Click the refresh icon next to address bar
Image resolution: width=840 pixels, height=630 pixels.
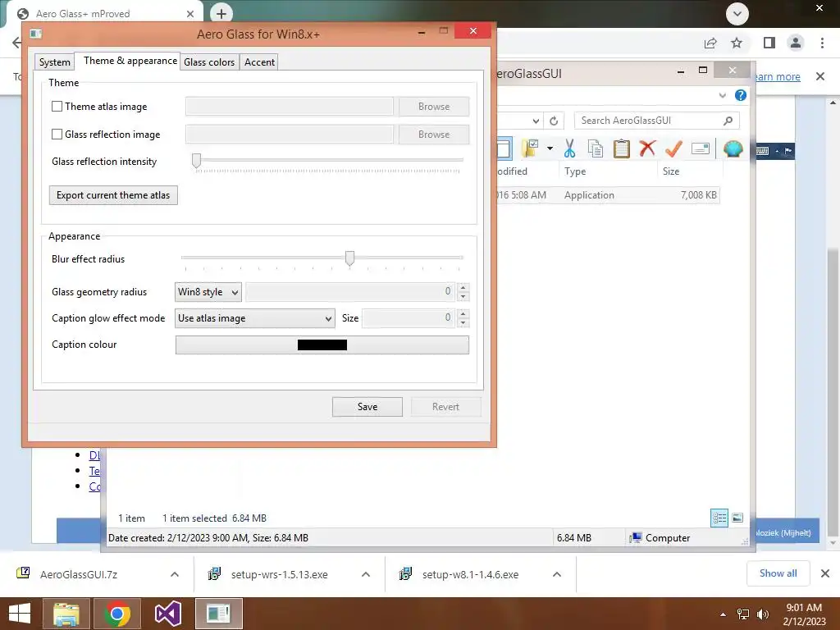[554, 121]
